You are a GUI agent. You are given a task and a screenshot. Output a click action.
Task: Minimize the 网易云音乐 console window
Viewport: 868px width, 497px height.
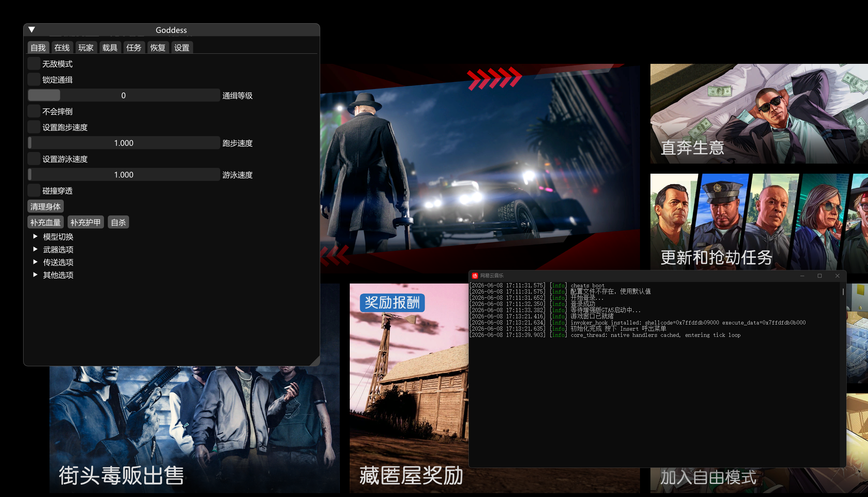[x=802, y=276]
